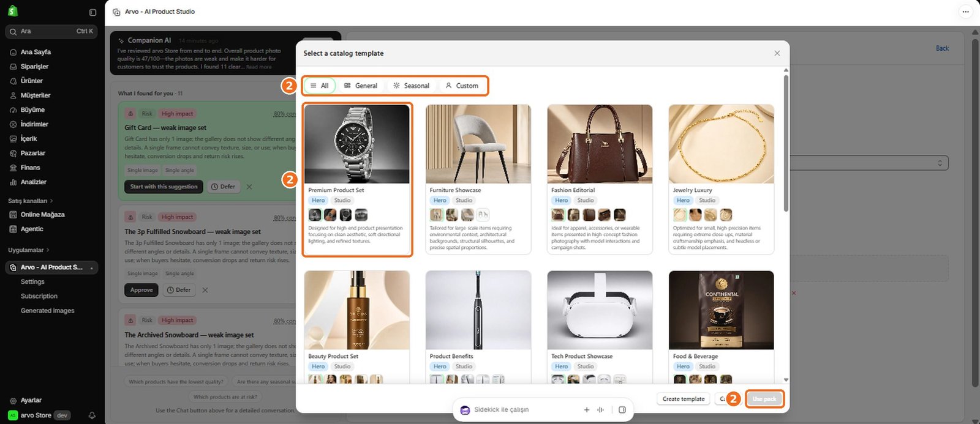
Task: Click the Ara search field
Action: coord(51,31)
